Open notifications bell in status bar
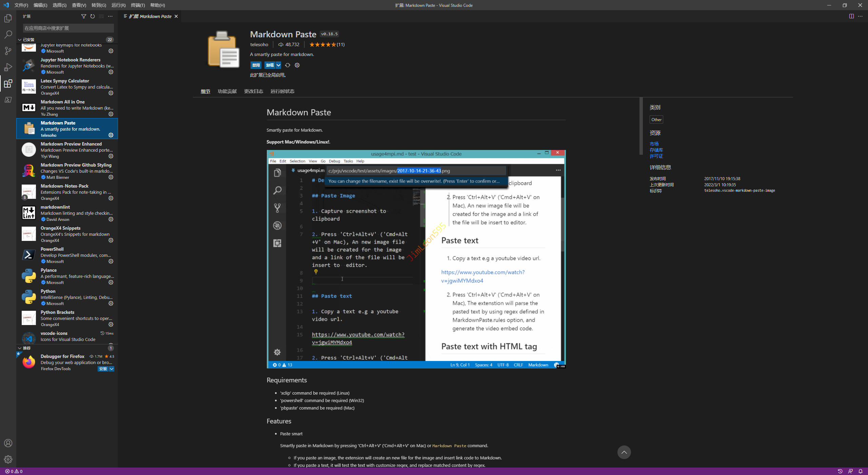 coord(860,471)
